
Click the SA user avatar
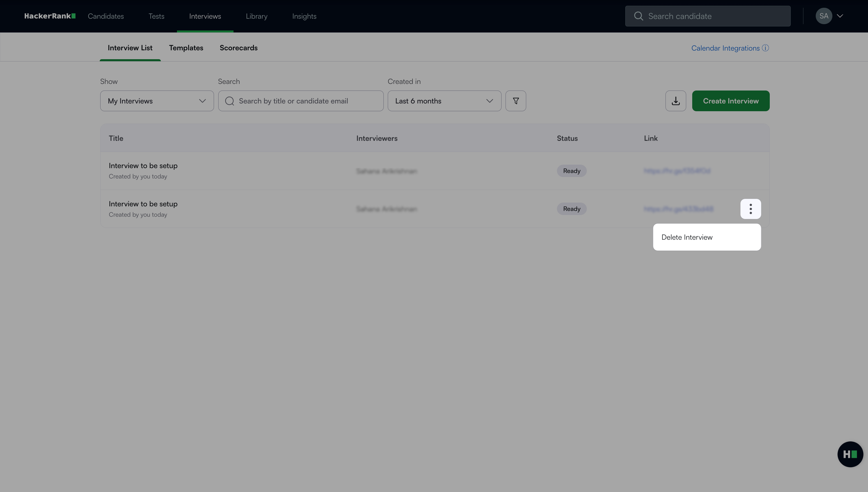click(823, 16)
